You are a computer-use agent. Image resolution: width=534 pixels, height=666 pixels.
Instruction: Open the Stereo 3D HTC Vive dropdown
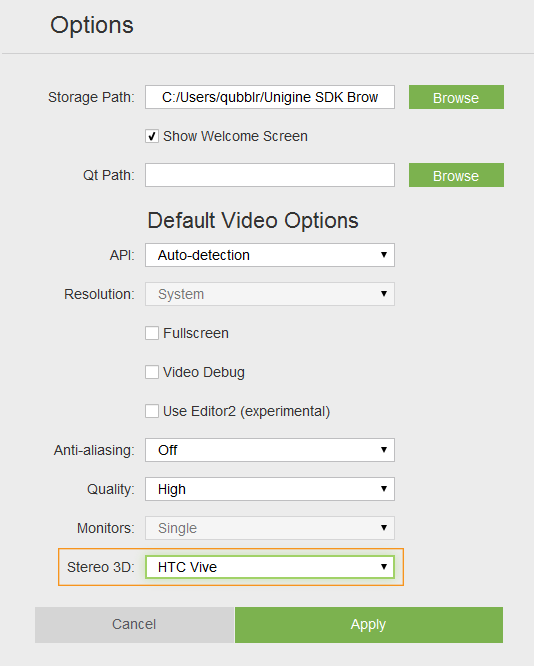click(x=270, y=567)
